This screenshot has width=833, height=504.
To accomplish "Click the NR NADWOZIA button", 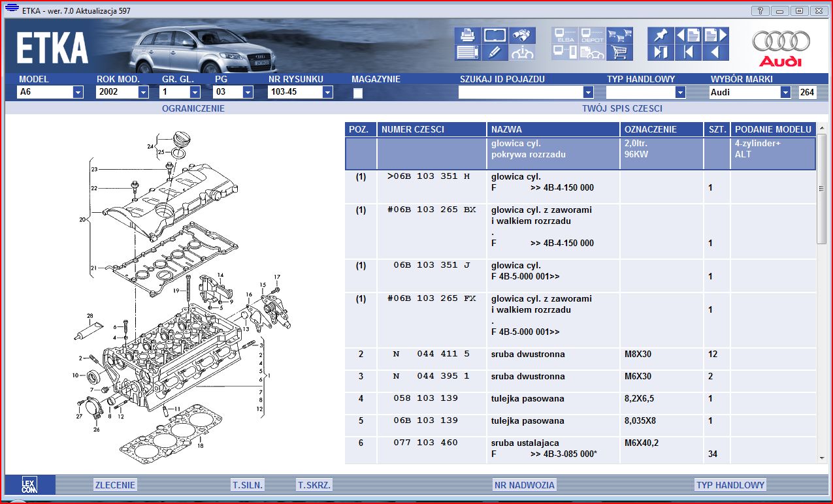I will pos(524,485).
